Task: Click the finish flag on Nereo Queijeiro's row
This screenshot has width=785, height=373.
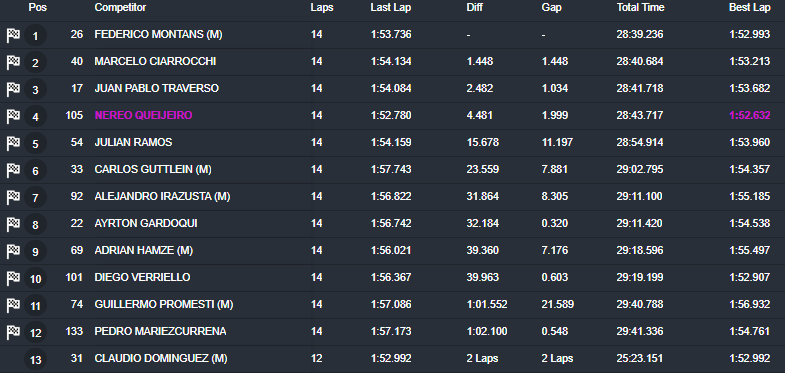Action: click(13, 116)
